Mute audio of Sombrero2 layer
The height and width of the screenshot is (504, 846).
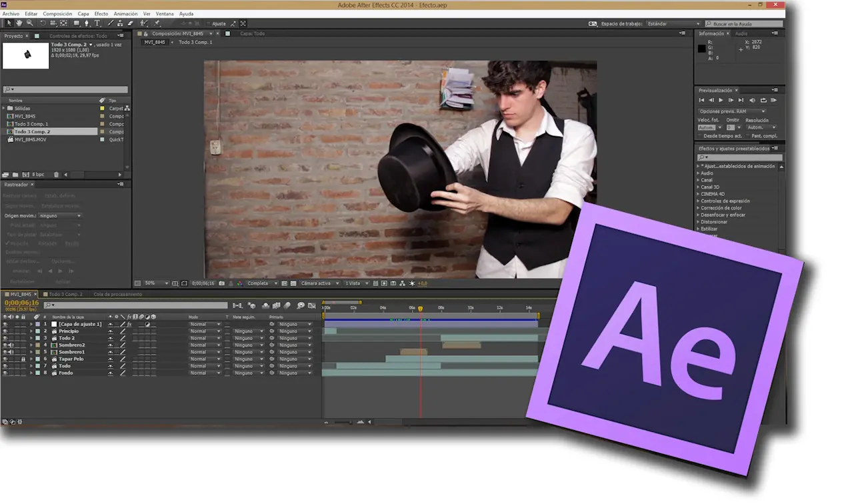pos(11,345)
